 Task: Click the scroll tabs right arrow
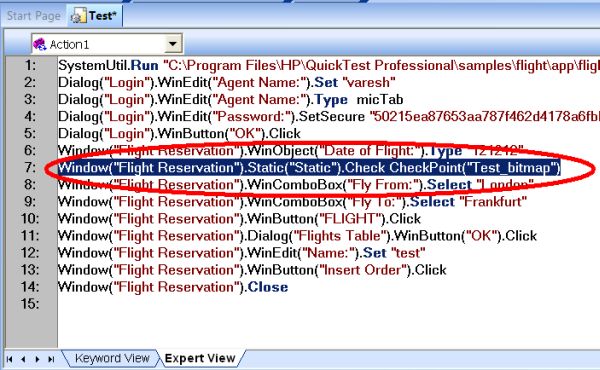pyautogui.click(x=37, y=359)
